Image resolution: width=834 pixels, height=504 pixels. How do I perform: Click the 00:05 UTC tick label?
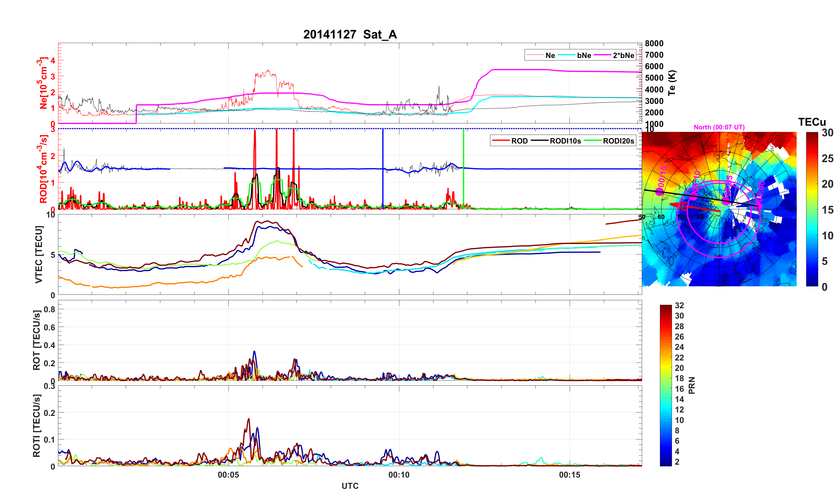[228, 474]
